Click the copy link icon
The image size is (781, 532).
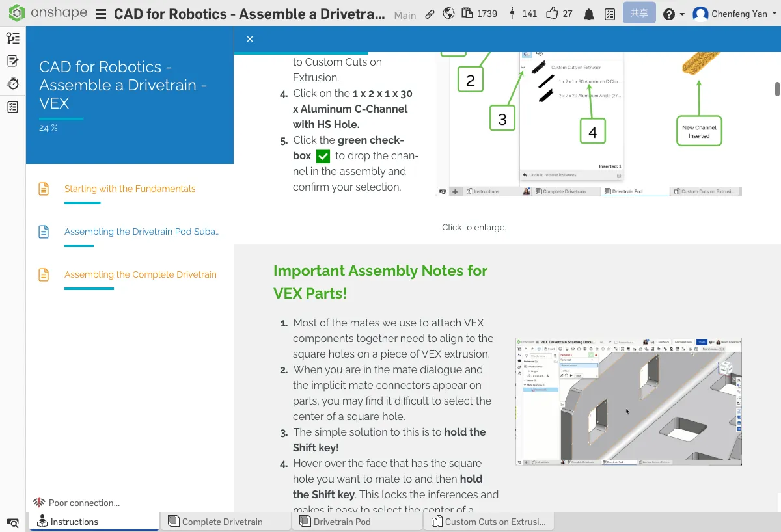[x=430, y=14]
